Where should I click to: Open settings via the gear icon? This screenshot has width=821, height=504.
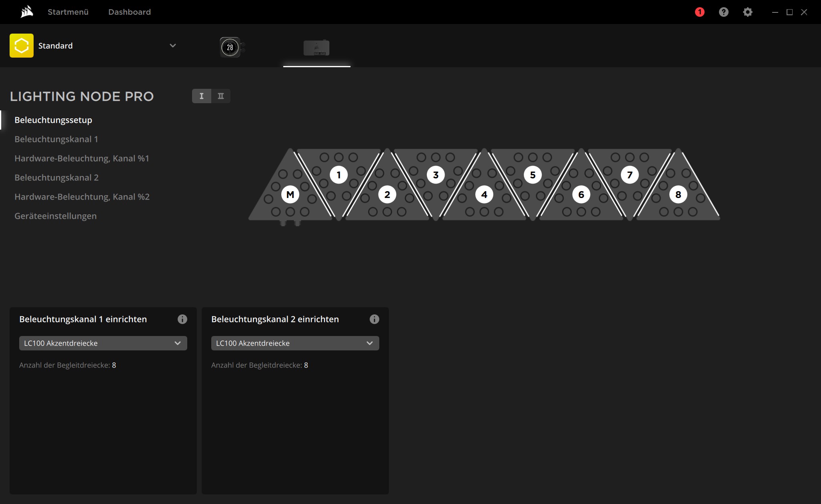[x=747, y=12]
